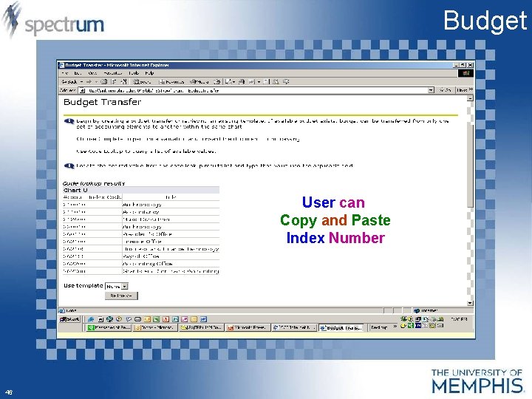Click the Print icon in the toolbar

coord(242,82)
